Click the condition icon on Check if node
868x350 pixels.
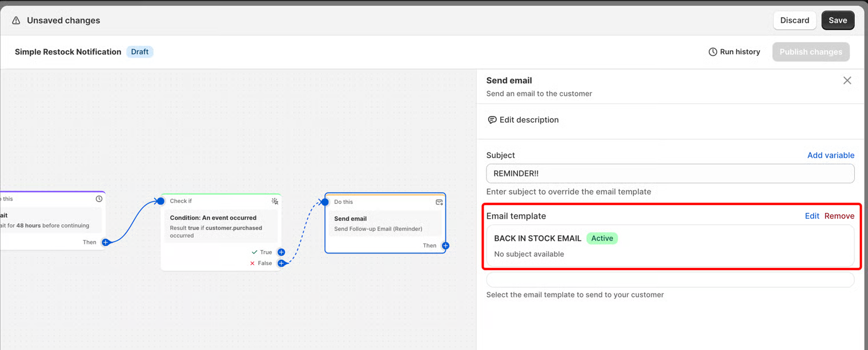tap(275, 201)
